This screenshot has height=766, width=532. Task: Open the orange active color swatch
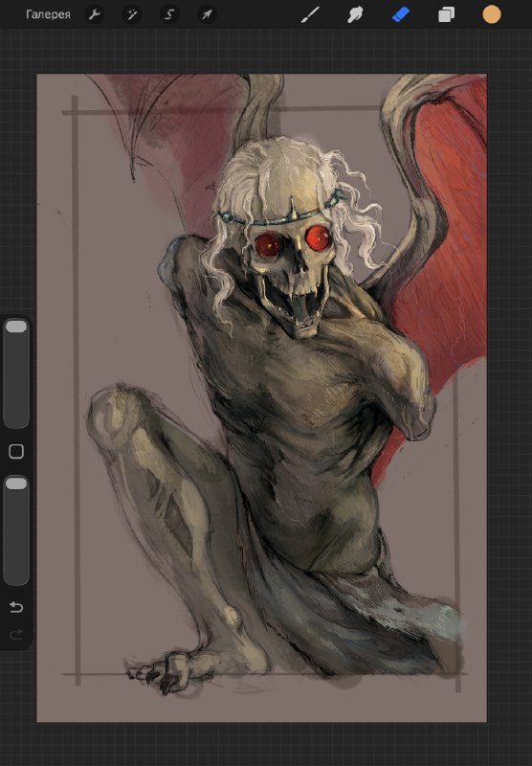click(492, 14)
